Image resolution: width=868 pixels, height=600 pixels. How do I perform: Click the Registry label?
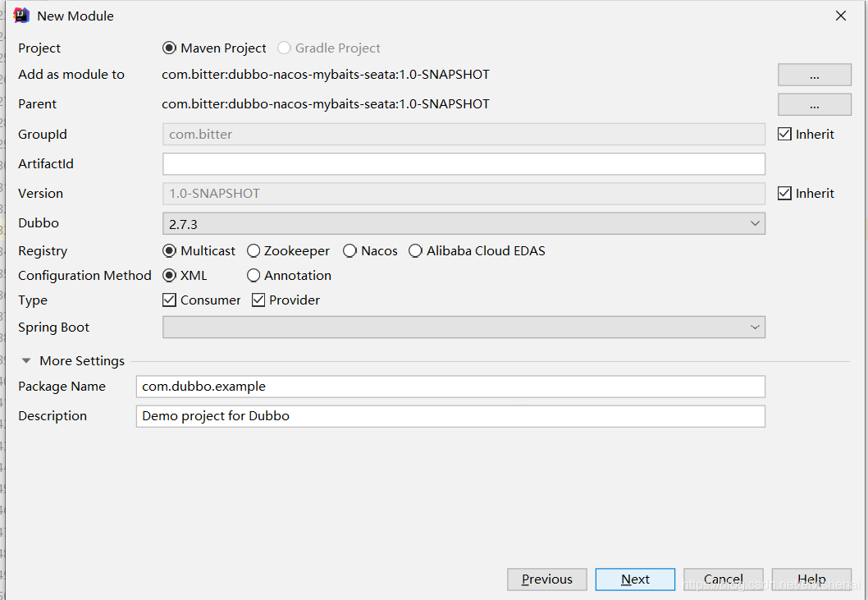point(43,251)
